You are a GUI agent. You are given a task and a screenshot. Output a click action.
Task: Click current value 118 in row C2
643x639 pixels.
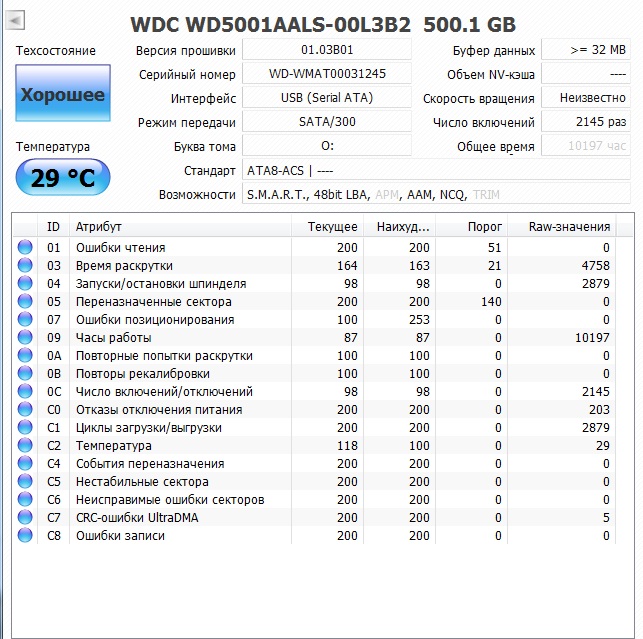(347, 445)
